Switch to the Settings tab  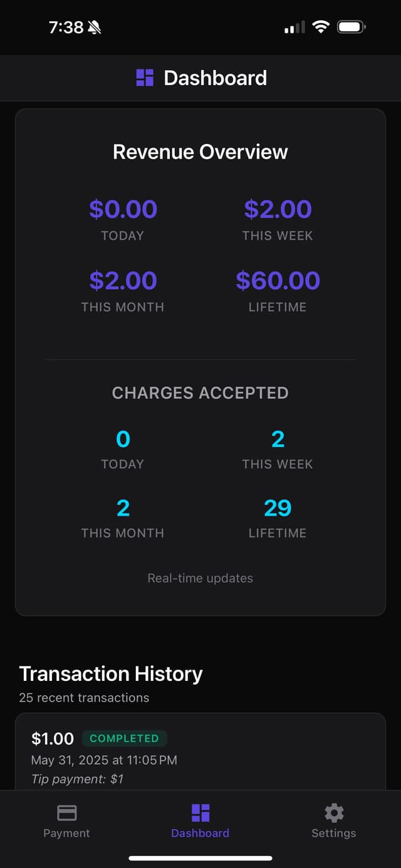[333, 822]
